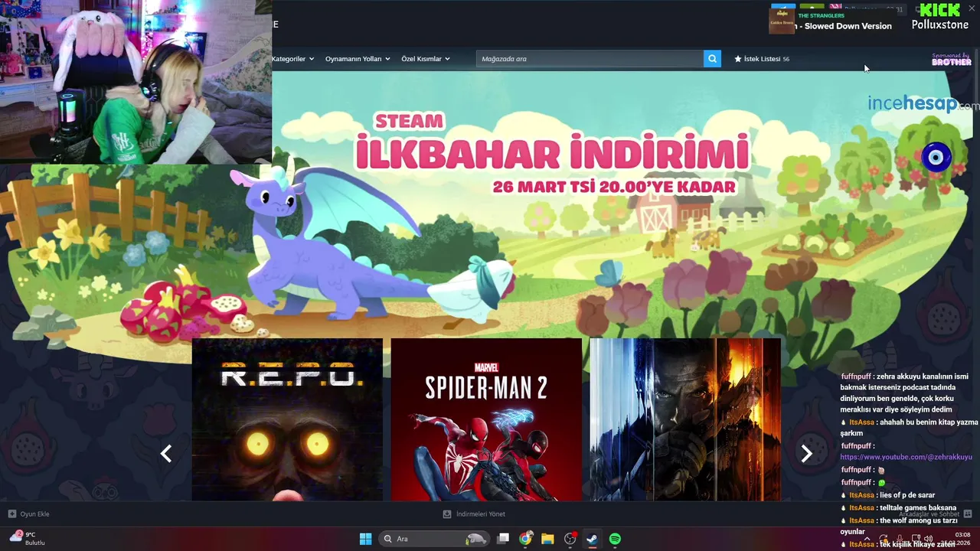This screenshot has height=551, width=980.
Task: Click the song album art thumbnail
Action: point(782,21)
